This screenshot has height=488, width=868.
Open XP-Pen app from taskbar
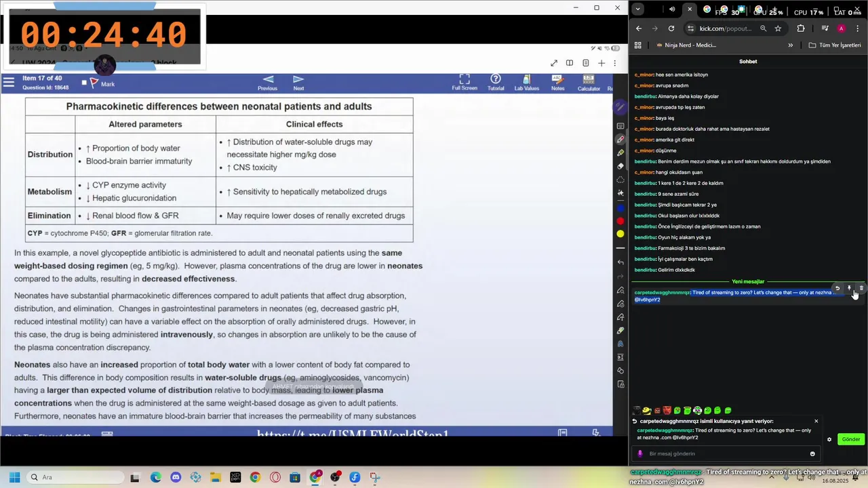click(235, 477)
